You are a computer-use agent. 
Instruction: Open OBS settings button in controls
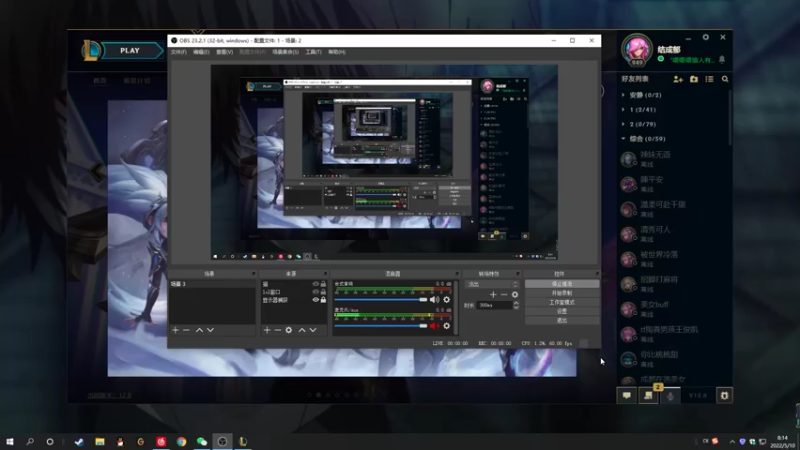click(562, 311)
